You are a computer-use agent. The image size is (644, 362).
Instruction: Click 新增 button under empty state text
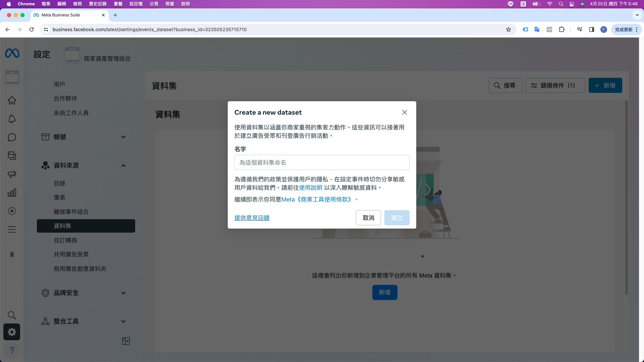click(385, 292)
